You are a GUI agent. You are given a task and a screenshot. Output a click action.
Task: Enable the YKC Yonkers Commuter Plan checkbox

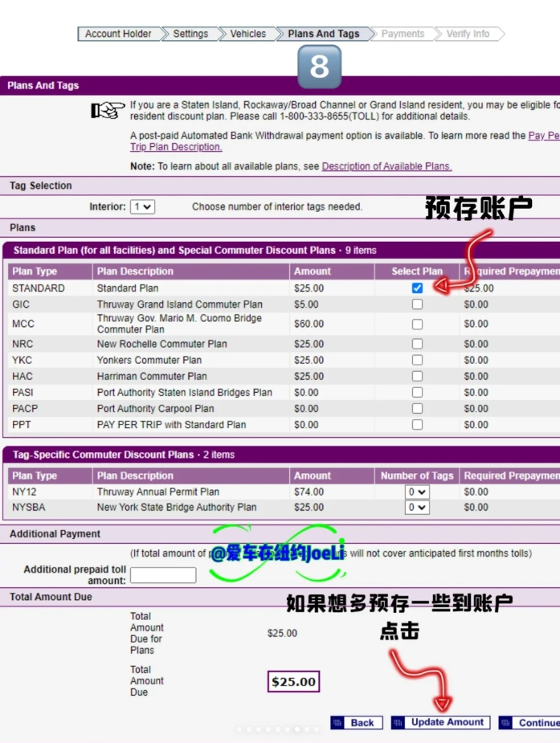pos(417,360)
